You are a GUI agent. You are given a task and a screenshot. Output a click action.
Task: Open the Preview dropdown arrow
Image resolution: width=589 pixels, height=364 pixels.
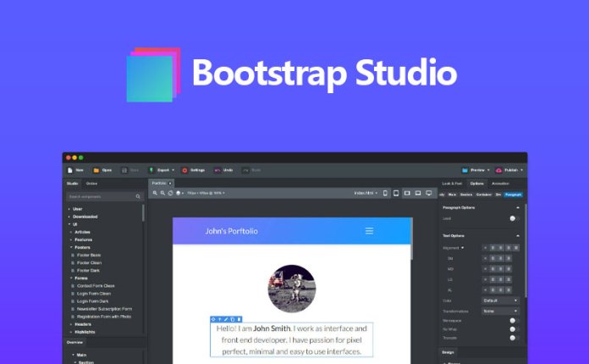coord(488,170)
